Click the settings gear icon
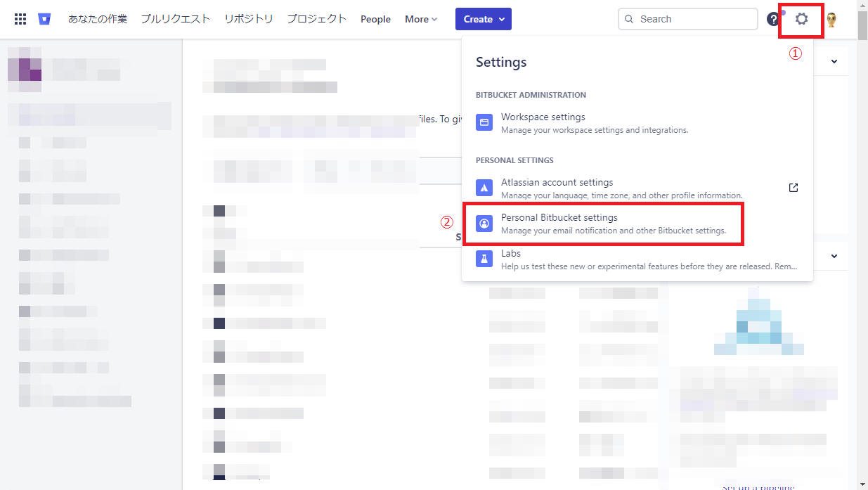The height and width of the screenshot is (490, 868). (x=801, y=19)
